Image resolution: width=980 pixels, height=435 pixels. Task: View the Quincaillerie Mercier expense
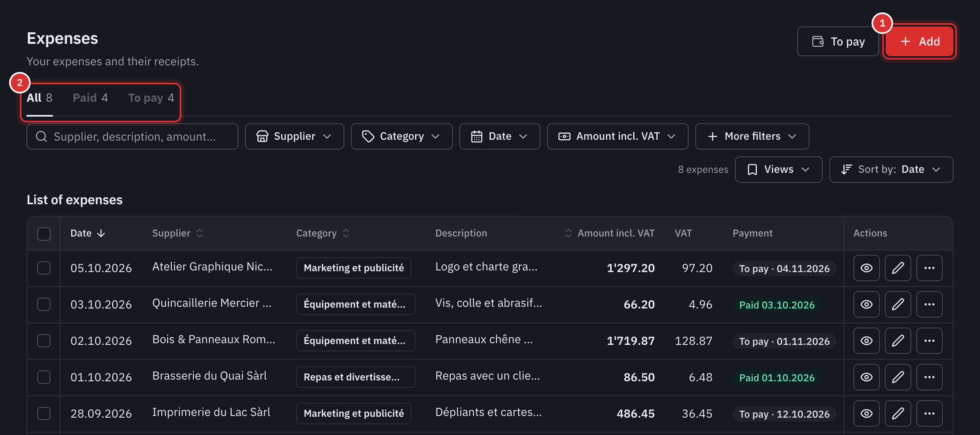pyautogui.click(x=866, y=304)
